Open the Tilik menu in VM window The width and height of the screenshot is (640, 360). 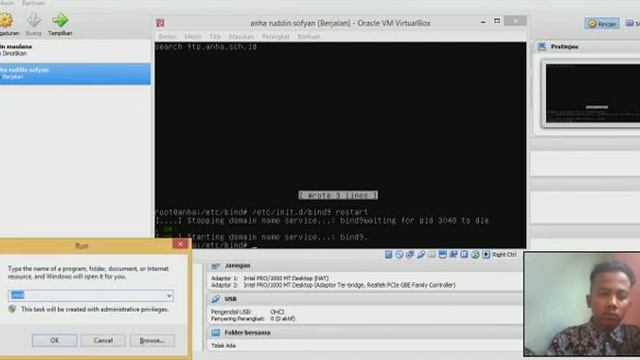[x=215, y=36]
